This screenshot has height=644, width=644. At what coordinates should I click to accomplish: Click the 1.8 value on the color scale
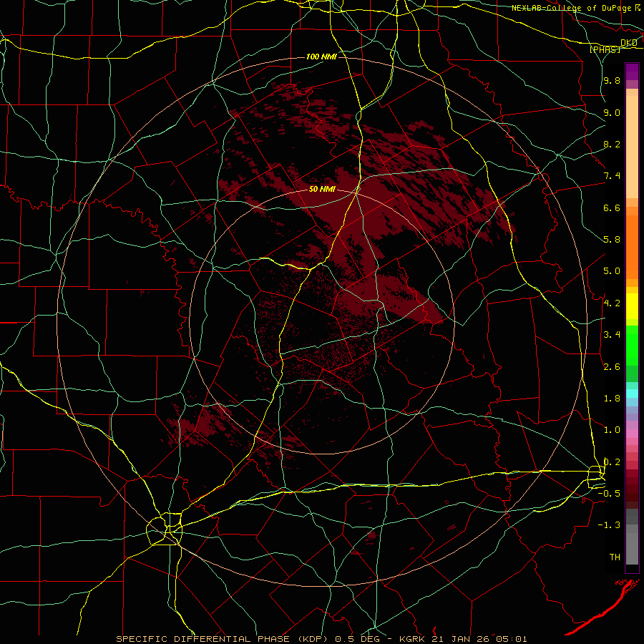612,399
